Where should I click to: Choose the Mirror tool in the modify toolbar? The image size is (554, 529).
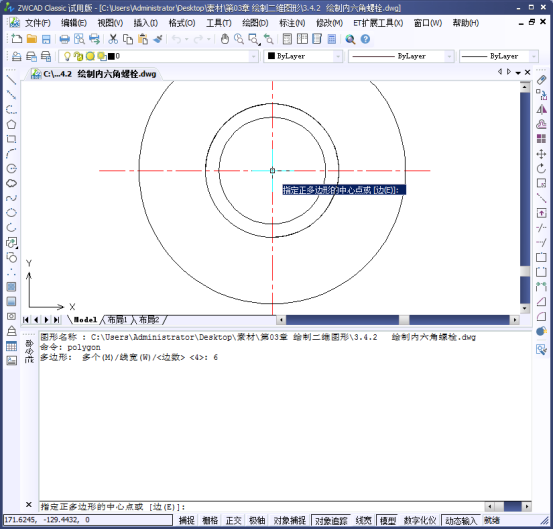click(541, 110)
